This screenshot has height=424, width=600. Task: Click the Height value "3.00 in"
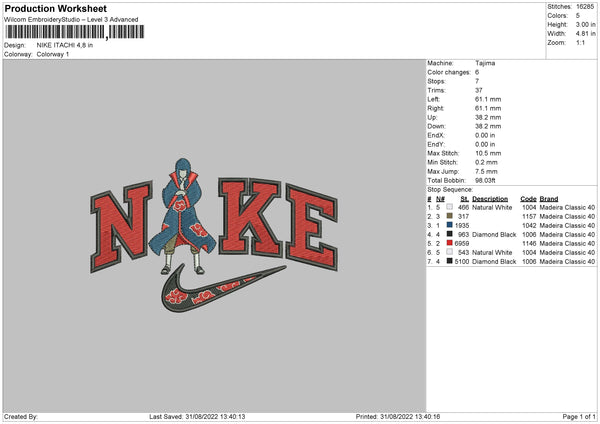click(x=585, y=24)
